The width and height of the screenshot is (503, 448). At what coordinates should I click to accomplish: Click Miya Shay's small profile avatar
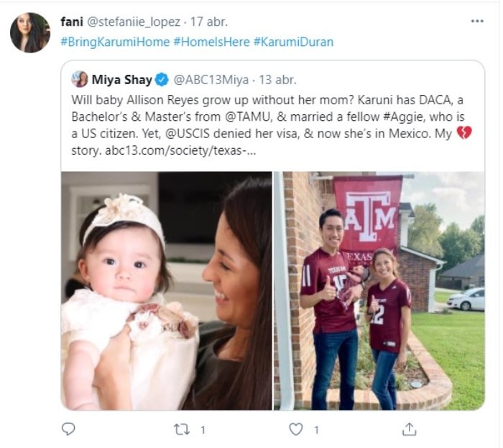(x=80, y=80)
